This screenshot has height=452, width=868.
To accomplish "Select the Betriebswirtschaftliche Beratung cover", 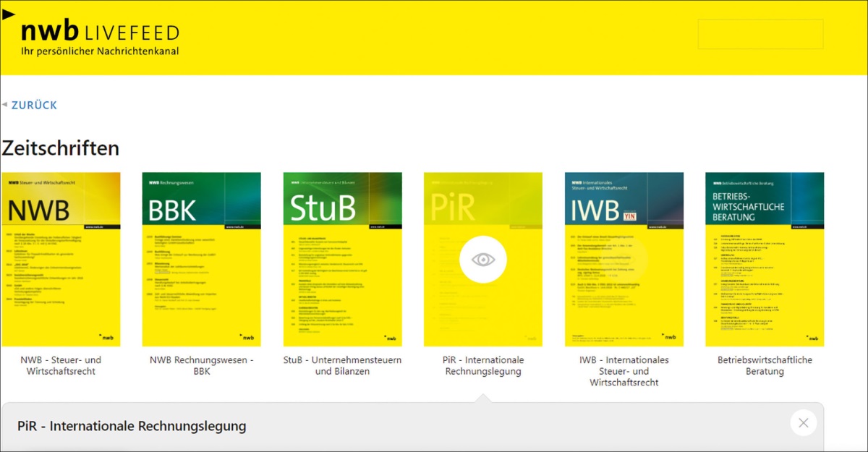I will (x=765, y=259).
